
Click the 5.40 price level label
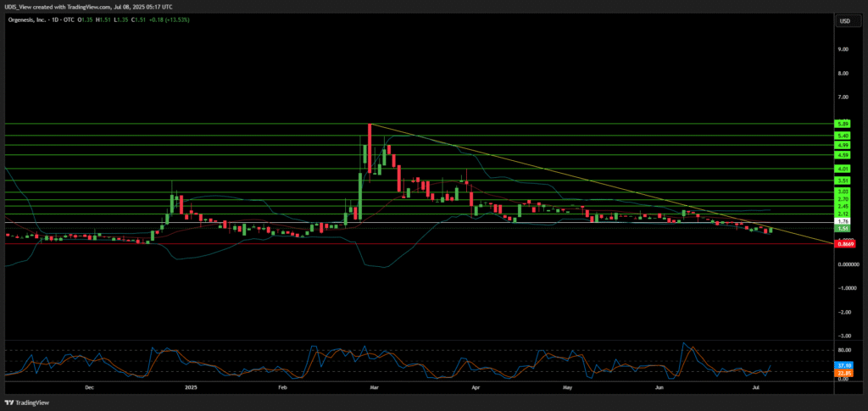(x=843, y=136)
